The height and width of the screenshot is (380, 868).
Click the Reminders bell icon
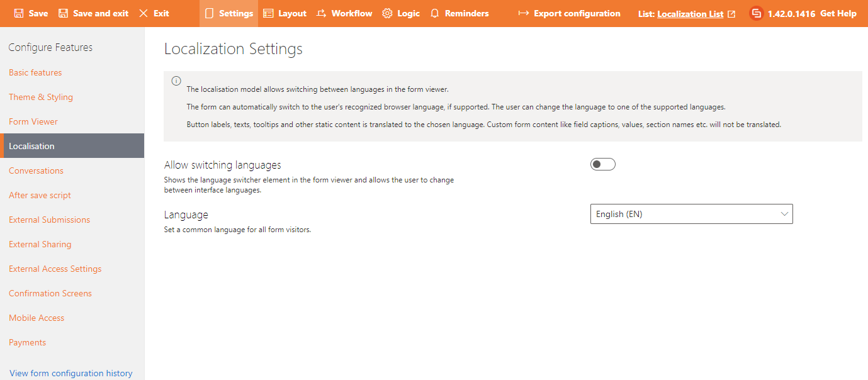tap(435, 13)
